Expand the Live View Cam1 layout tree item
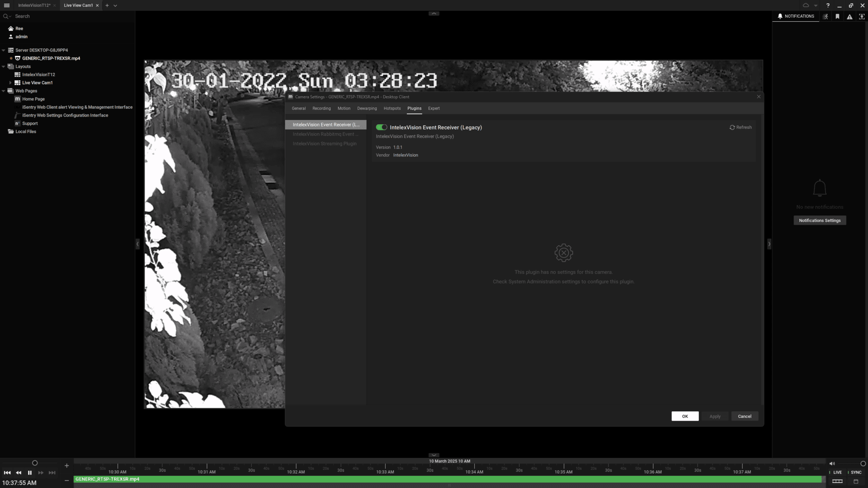The image size is (868, 488). click(x=10, y=83)
